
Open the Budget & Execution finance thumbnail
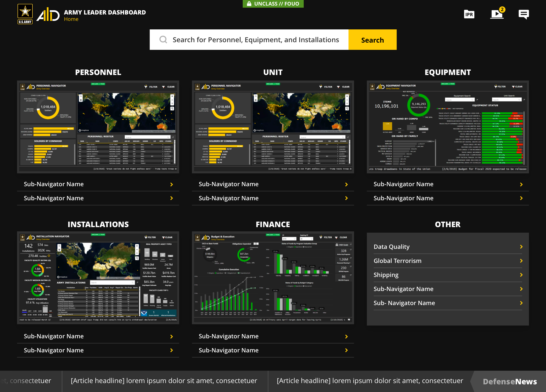tap(273, 278)
